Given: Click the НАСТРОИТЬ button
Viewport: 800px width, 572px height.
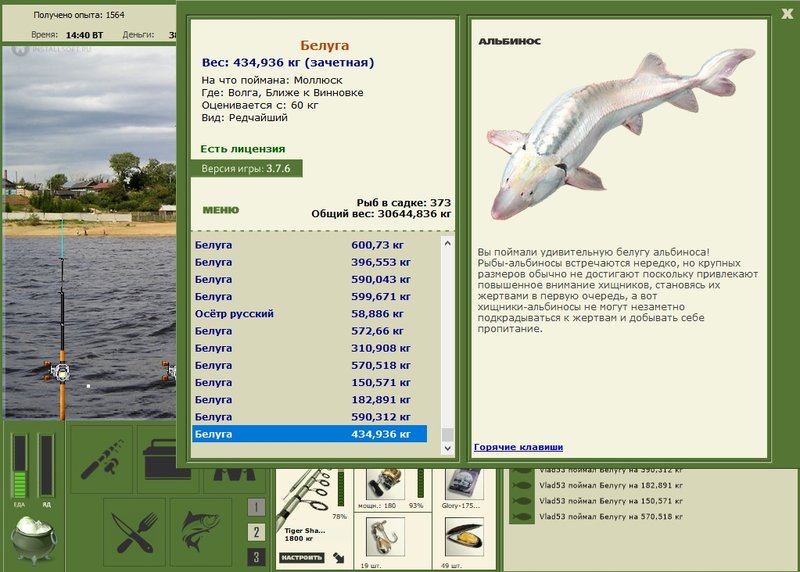Looking at the screenshot, I should point(302,557).
